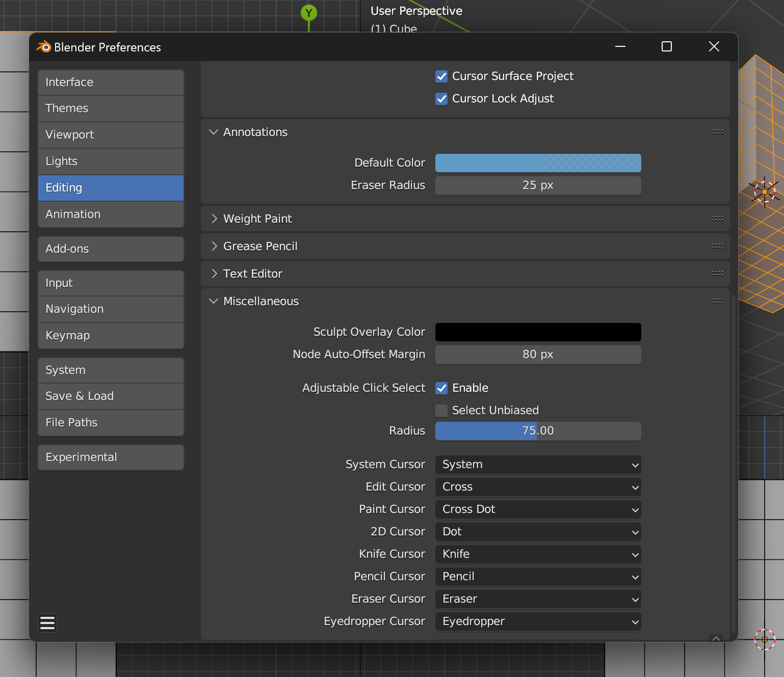Screen dimensions: 784x677
Task: Open the Knife Cursor dropdown
Action: [x=538, y=554]
